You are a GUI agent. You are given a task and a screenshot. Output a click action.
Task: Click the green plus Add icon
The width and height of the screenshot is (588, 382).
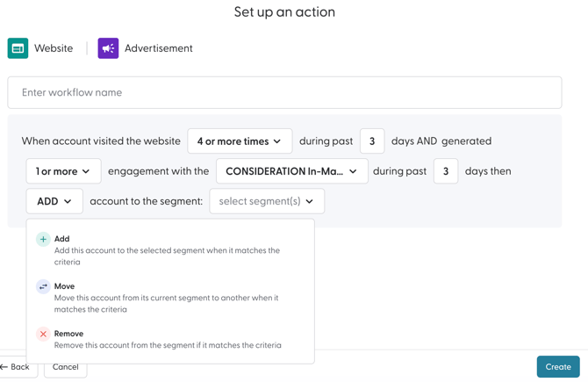point(43,239)
